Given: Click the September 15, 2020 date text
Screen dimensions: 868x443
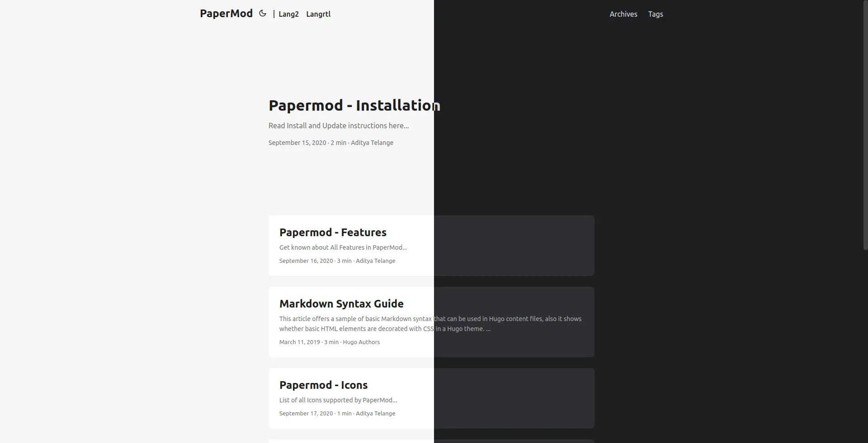Looking at the screenshot, I should click(297, 143).
